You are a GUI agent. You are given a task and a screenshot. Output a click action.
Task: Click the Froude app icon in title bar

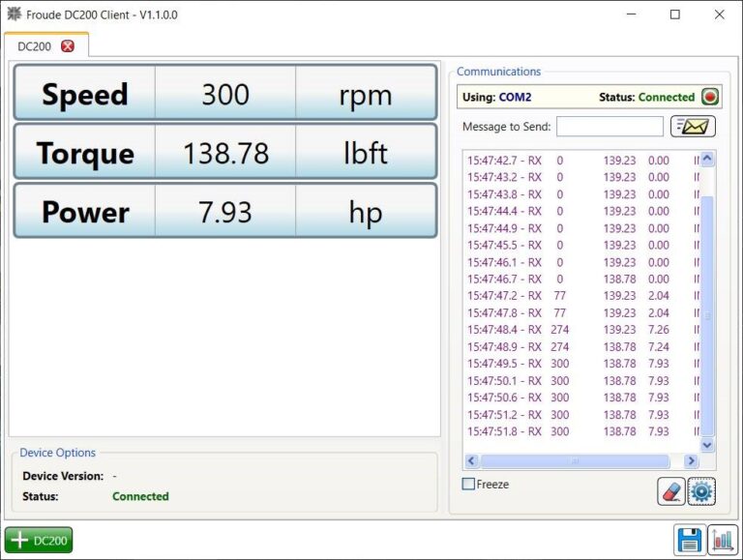pos(15,15)
